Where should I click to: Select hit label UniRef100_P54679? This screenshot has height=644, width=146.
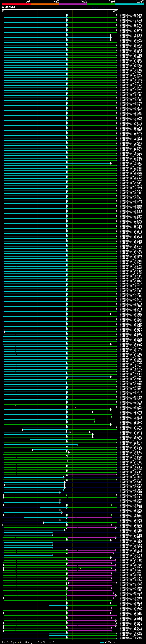click(x=131, y=475)
